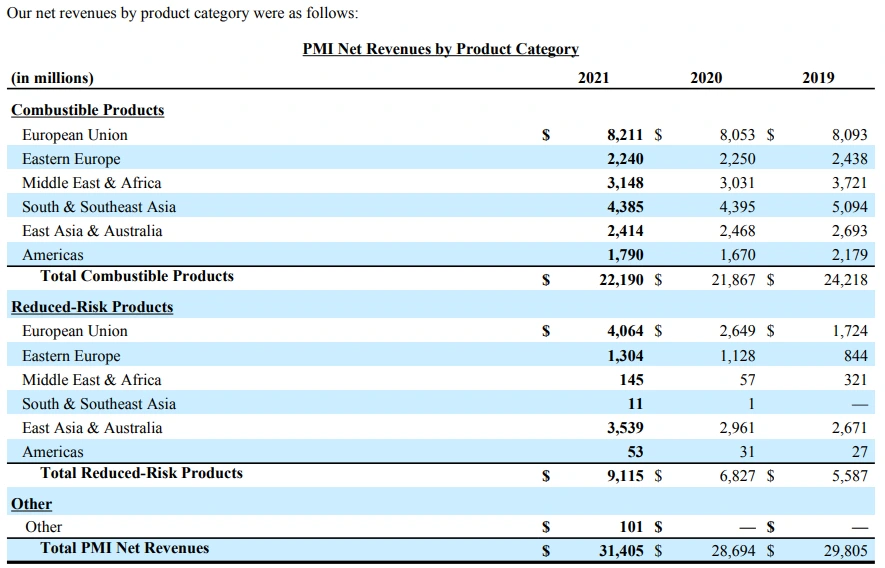The height and width of the screenshot is (568, 885).
Task: Click the 31 Americas 2020 value
Action: point(747,452)
